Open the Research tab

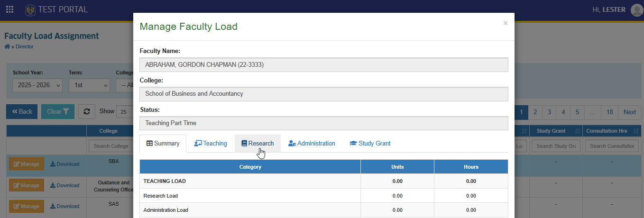258,144
